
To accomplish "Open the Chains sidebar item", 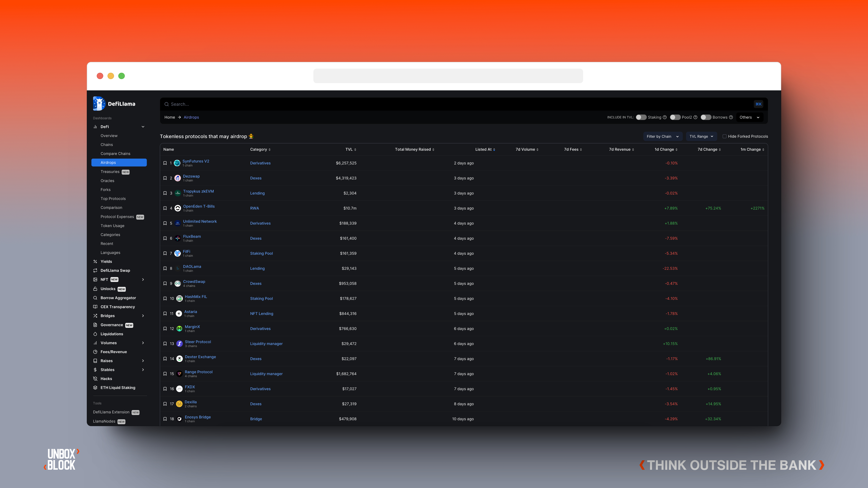I will point(106,145).
